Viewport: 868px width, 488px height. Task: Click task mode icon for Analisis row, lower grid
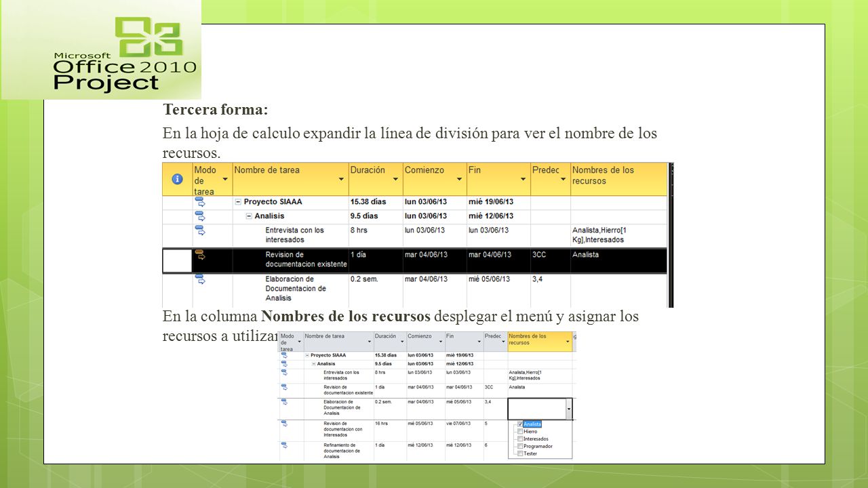(x=284, y=363)
